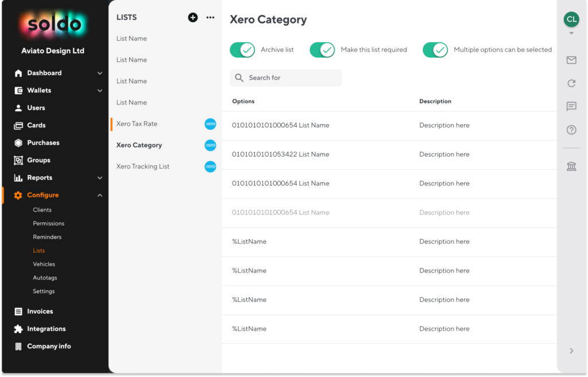The height and width of the screenshot is (377, 588).
Task: Expand right rail with bottom chevron
Action: tap(571, 351)
